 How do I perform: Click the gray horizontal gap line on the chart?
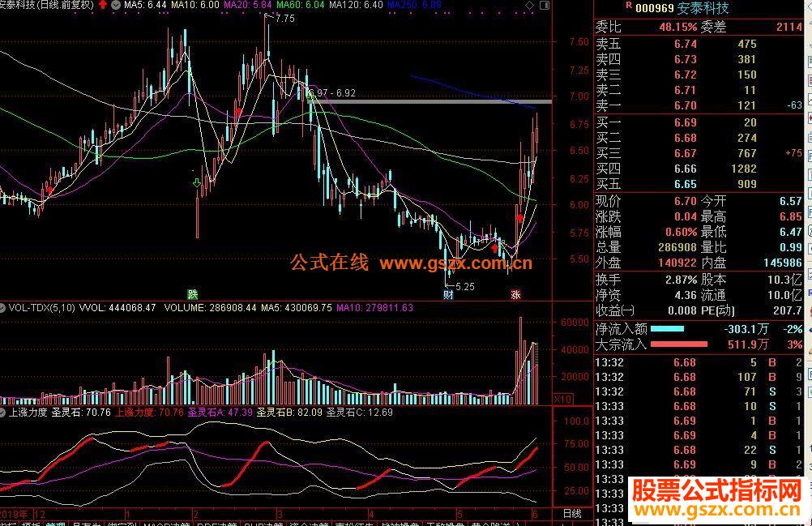pos(430,101)
